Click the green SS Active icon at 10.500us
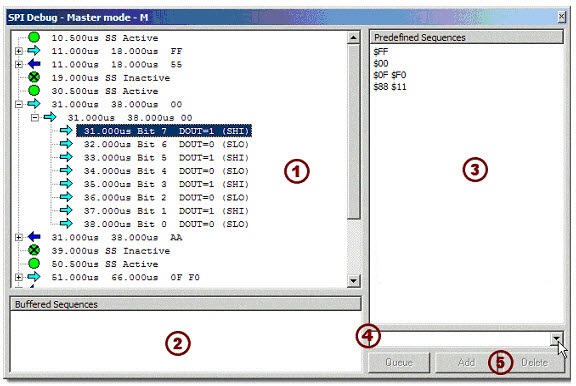 click(34, 37)
